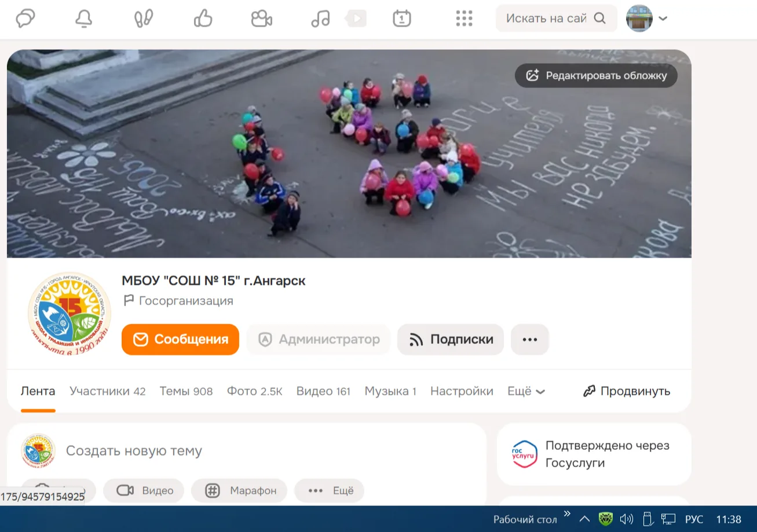Click the school logo group avatar
The image size is (757, 532).
pos(70,314)
